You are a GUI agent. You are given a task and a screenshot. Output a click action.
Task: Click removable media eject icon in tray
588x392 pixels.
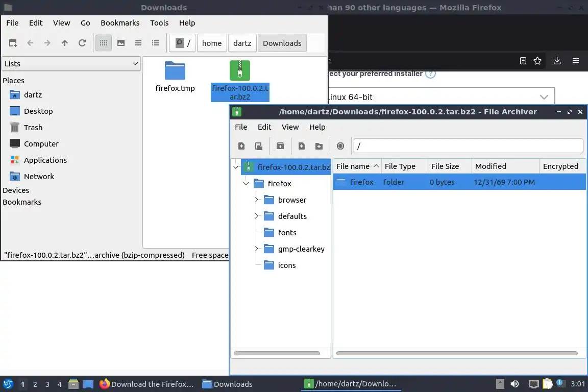[x=500, y=384]
